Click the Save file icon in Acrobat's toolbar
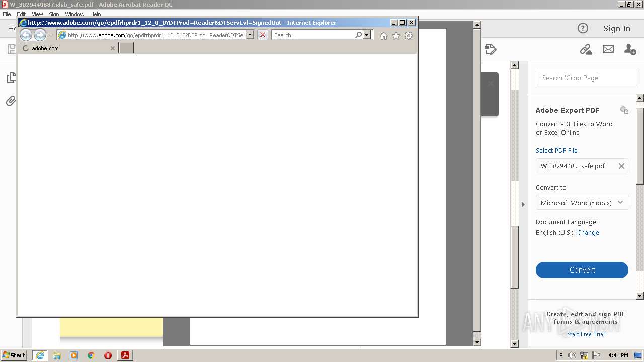This screenshot has width=644, height=362. (11, 49)
